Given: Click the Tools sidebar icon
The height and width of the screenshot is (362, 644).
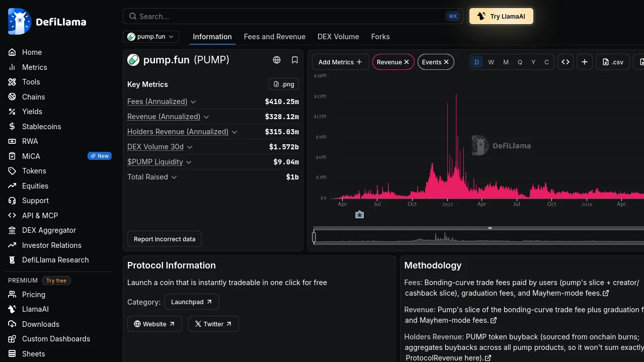Looking at the screenshot, I should click(x=12, y=82).
